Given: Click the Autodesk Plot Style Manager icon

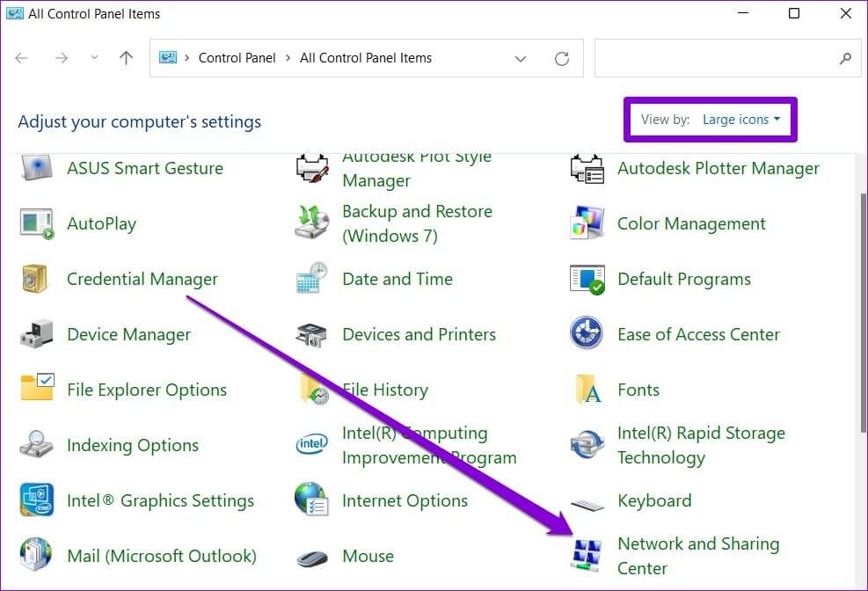Looking at the screenshot, I should [x=312, y=168].
